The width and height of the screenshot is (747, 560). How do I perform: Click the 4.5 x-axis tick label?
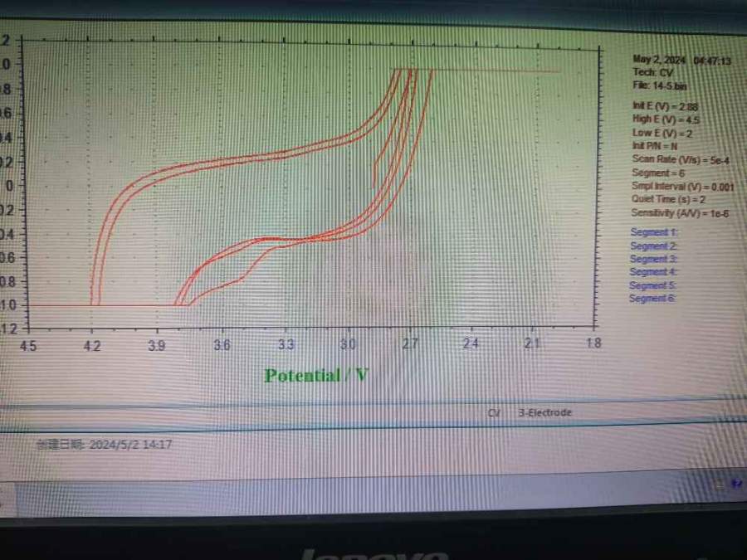28,346
